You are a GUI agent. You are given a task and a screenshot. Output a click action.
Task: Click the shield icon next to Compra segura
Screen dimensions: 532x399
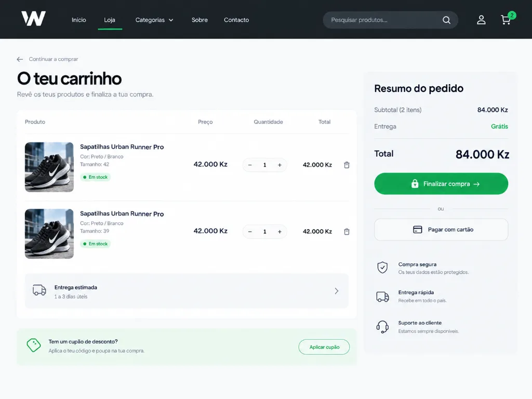[x=382, y=268]
